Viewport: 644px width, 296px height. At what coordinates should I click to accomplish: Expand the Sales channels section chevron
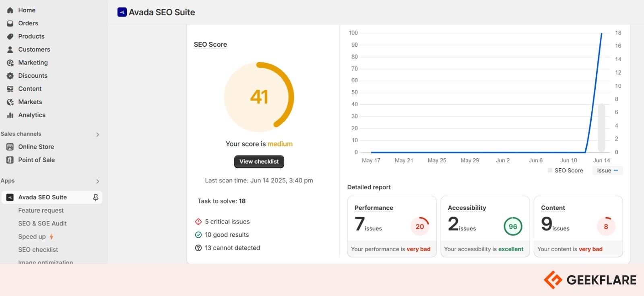click(x=97, y=135)
